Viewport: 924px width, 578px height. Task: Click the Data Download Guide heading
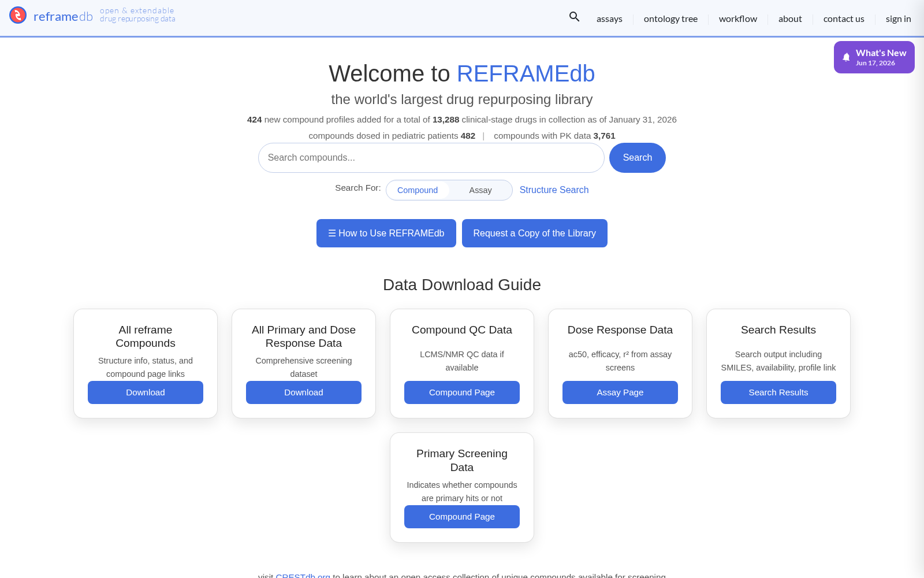point(462,284)
